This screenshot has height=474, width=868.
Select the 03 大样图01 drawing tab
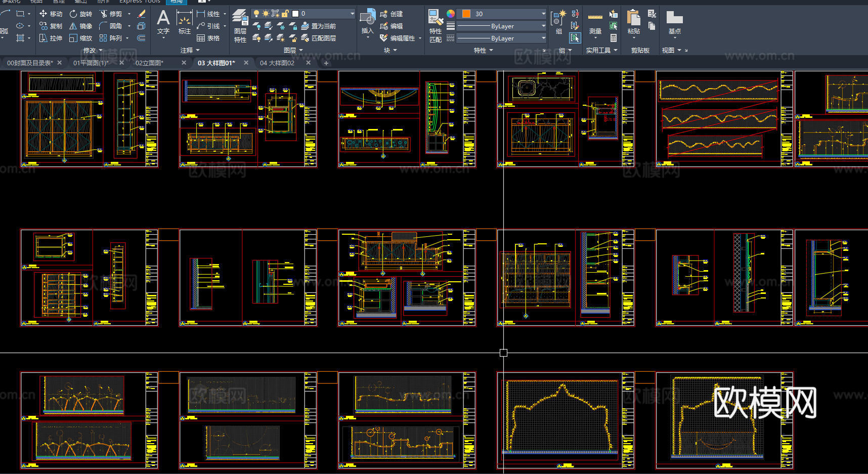pos(216,63)
